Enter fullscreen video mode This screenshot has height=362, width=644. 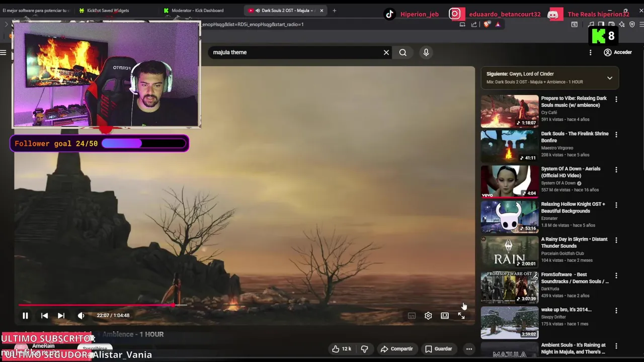(x=461, y=316)
